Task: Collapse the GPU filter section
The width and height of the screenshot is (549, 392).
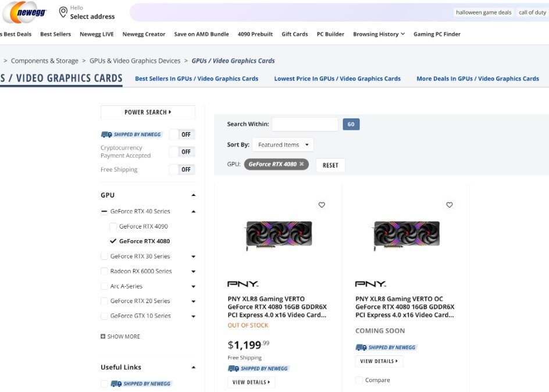Action: click(x=193, y=195)
